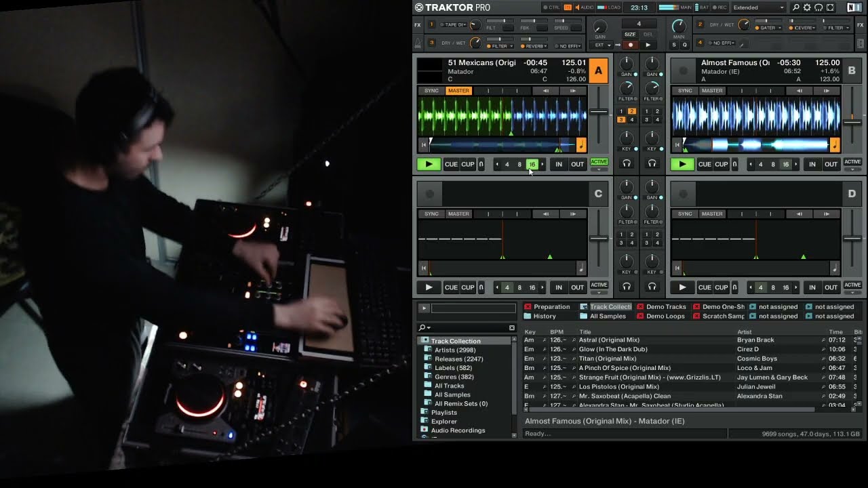Open Playlists in browser tree
The image size is (868, 488).
coord(443,412)
